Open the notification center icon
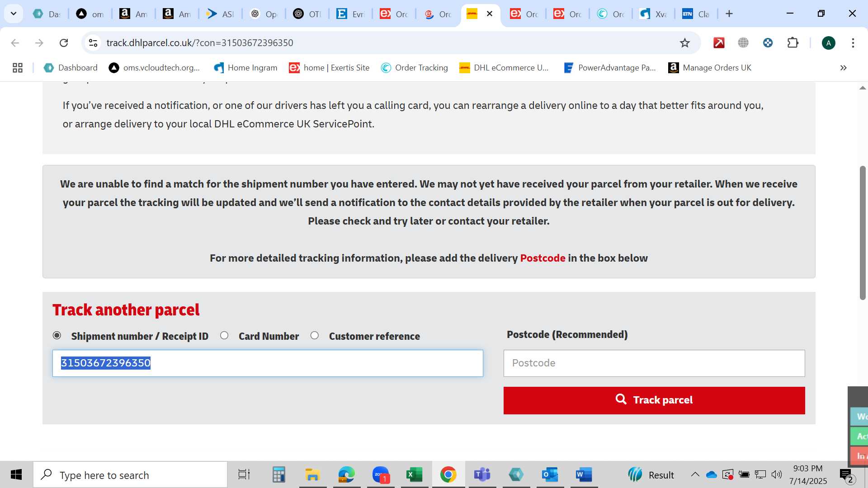The width and height of the screenshot is (868, 488). click(847, 475)
